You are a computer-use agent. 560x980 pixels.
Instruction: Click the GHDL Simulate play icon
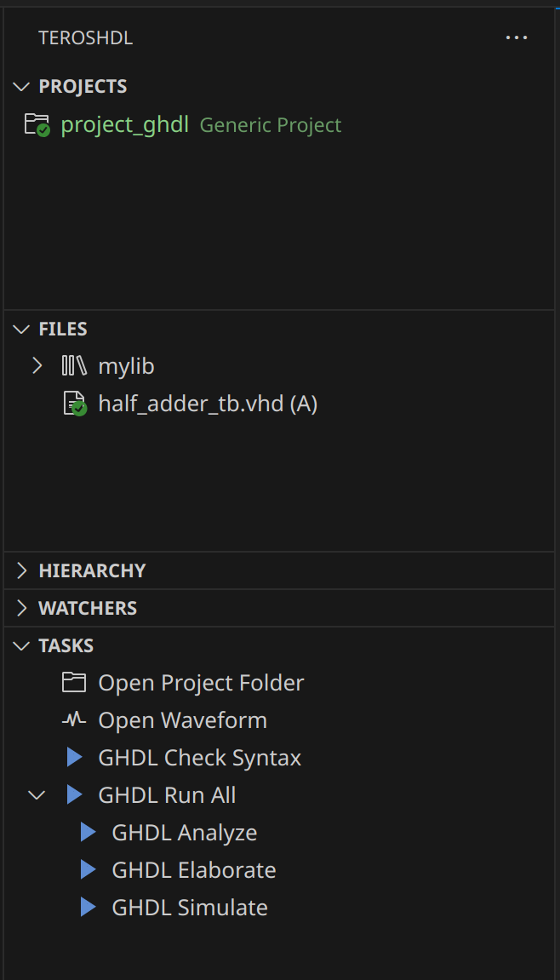point(89,908)
